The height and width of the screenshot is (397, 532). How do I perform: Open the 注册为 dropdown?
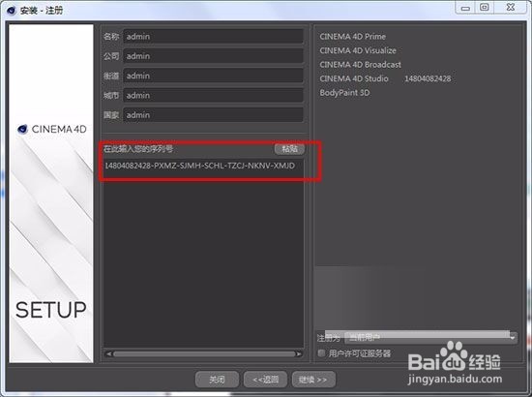(430, 338)
